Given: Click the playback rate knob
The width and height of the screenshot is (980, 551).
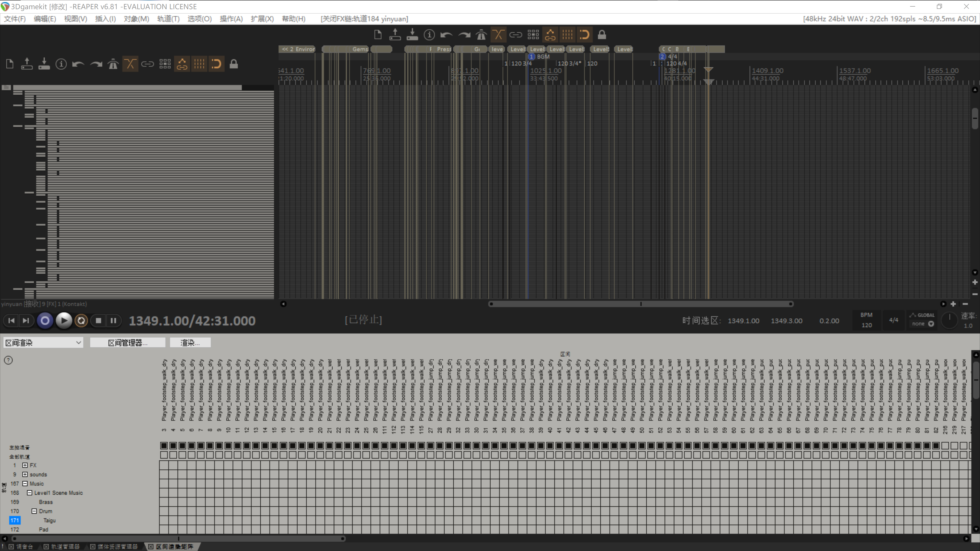Looking at the screenshot, I should [949, 321].
